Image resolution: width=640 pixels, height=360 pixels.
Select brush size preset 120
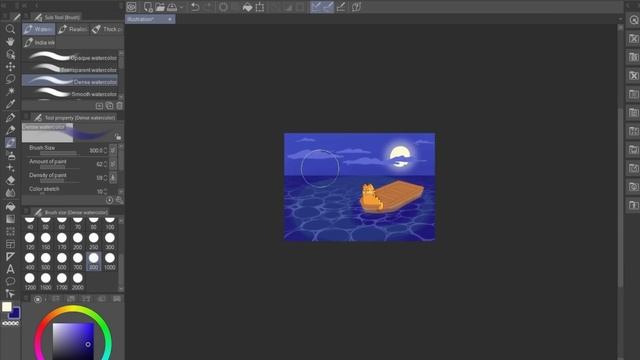pos(30,241)
